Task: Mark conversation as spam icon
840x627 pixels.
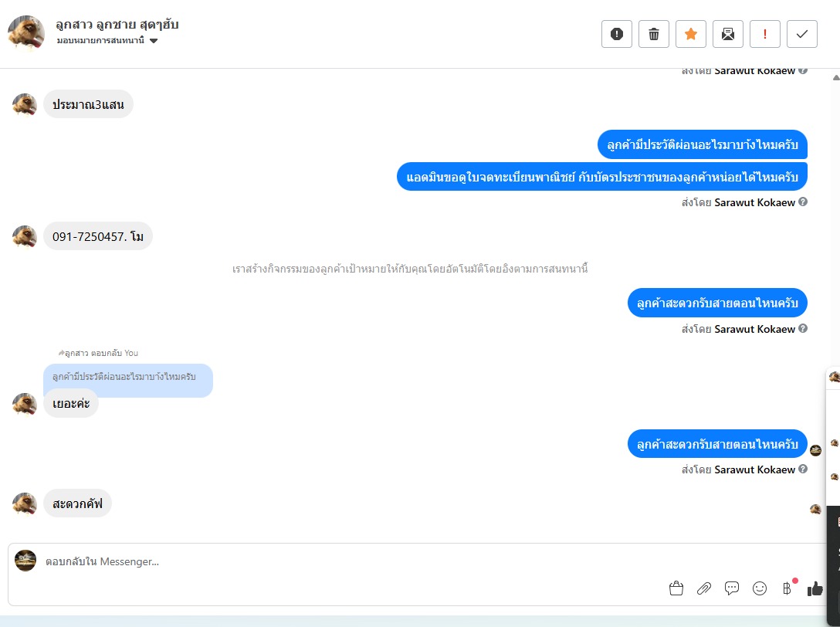Action: click(x=617, y=34)
